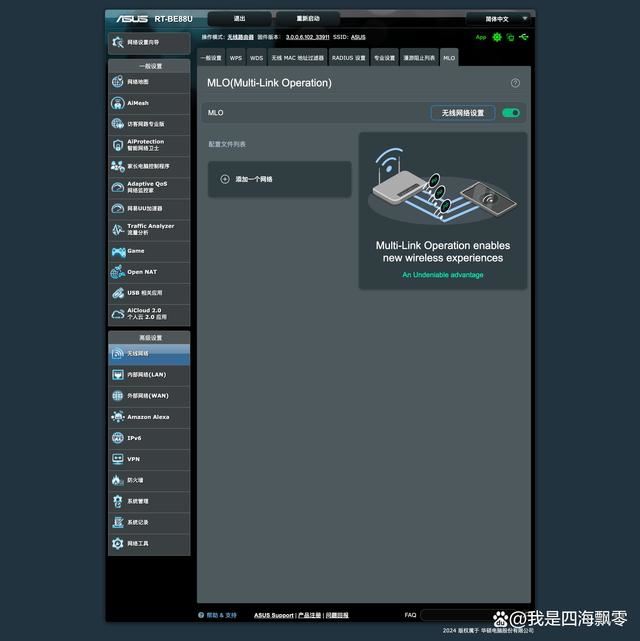Open the Game section

[x=149, y=251]
